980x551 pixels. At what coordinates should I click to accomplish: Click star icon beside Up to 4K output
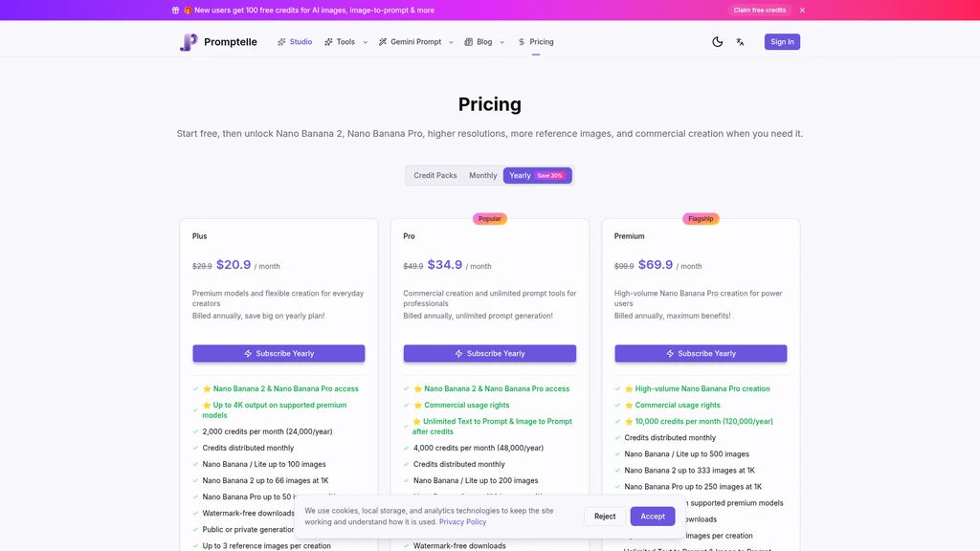[207, 405]
